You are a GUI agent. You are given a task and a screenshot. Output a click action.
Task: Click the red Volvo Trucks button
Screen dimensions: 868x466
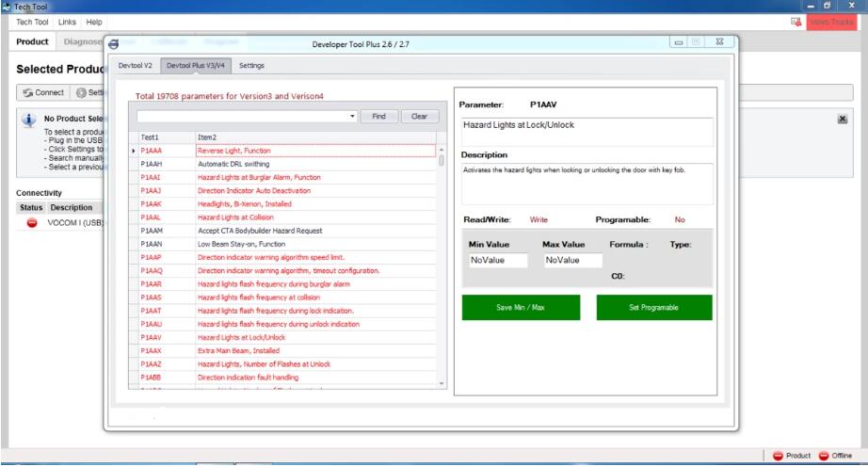(831, 23)
